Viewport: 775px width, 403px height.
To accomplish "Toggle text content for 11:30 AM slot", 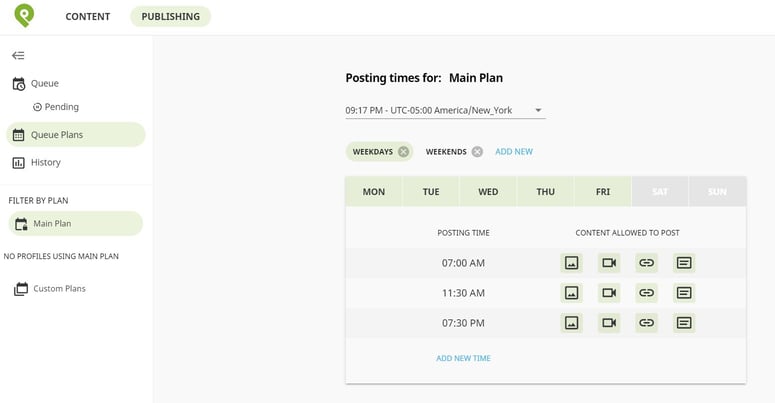I will coord(684,293).
